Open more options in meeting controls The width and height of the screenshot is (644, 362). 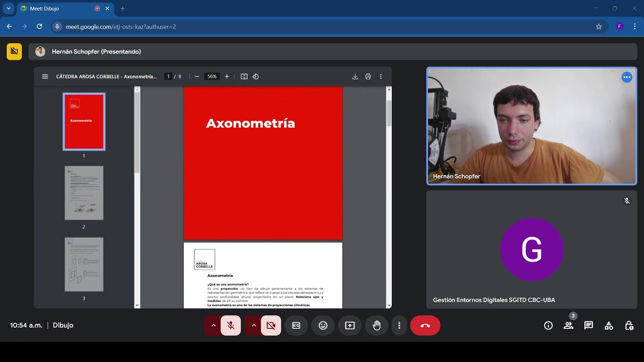[x=399, y=325]
